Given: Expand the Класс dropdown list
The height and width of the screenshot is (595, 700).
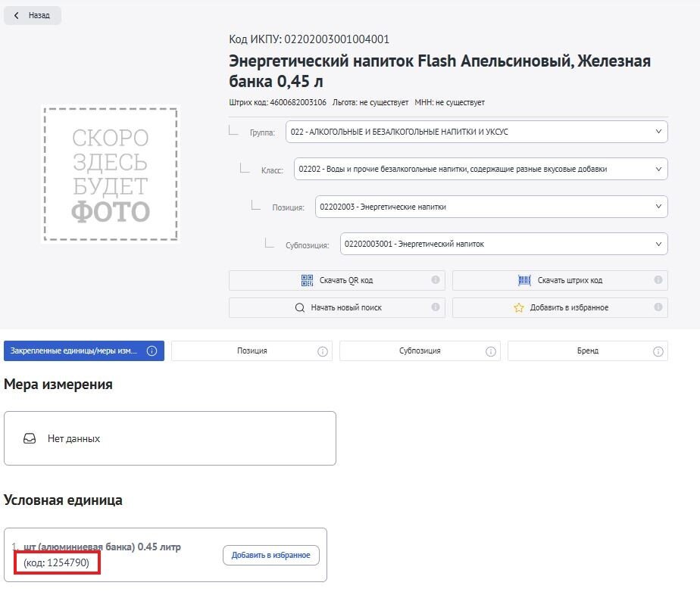Looking at the screenshot, I should tap(480, 169).
